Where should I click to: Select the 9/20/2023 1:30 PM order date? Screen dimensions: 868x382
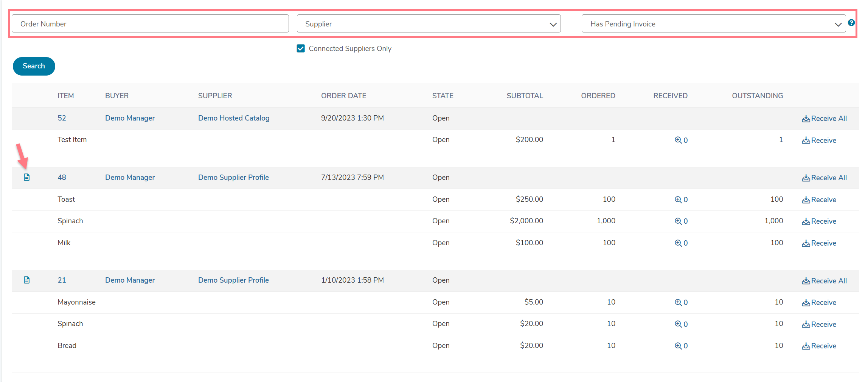click(x=352, y=118)
